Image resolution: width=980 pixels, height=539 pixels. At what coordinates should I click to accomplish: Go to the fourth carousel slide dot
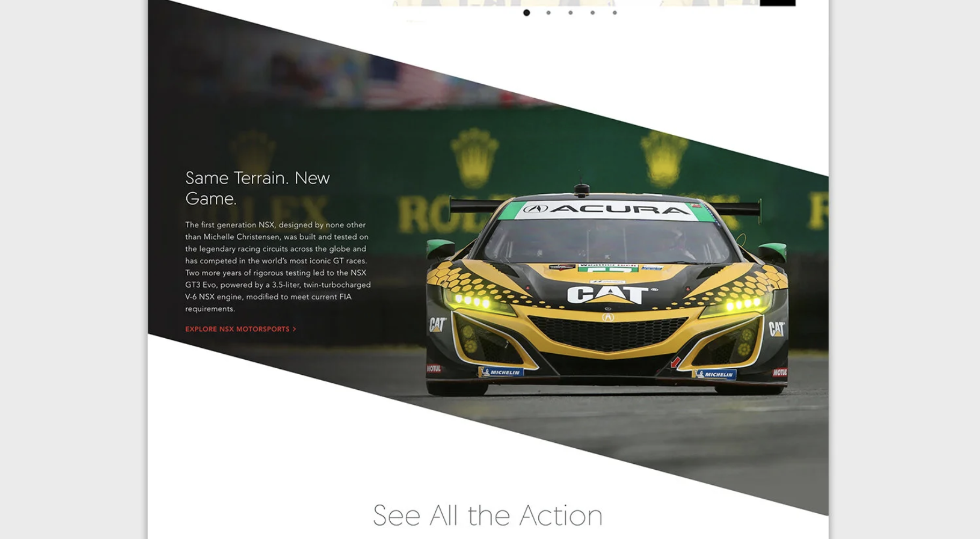(593, 12)
